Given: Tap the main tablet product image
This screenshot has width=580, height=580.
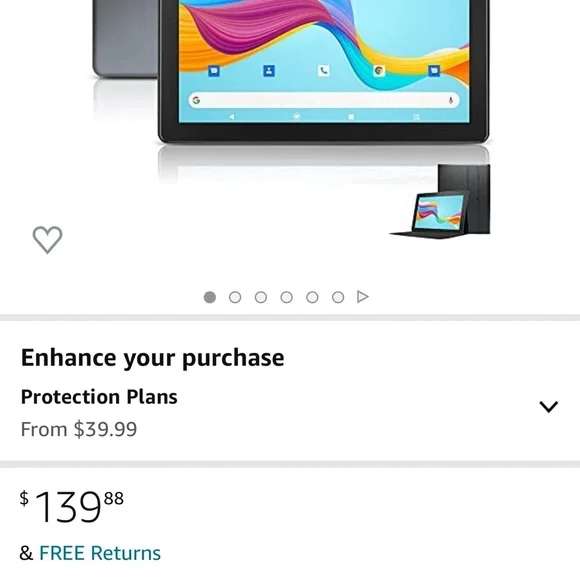Looking at the screenshot, I should point(324,70).
